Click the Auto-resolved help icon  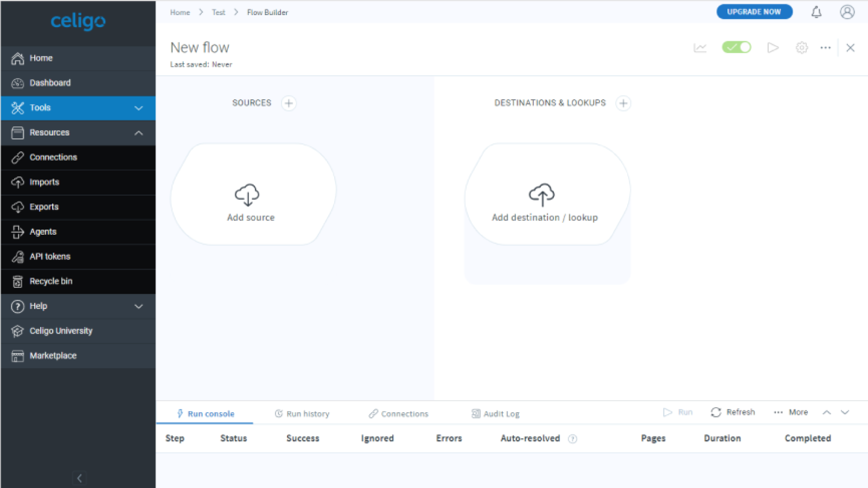tap(572, 439)
